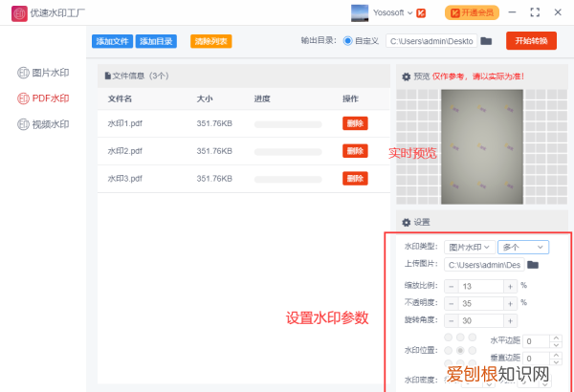
Task: Click the 缩放比例 value field 13
Action: point(480,287)
